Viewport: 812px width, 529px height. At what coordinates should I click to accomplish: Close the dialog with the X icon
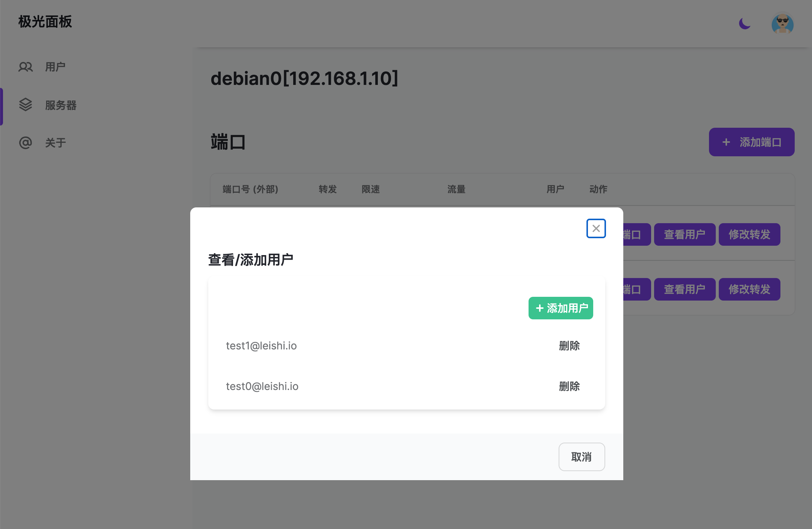coord(596,228)
